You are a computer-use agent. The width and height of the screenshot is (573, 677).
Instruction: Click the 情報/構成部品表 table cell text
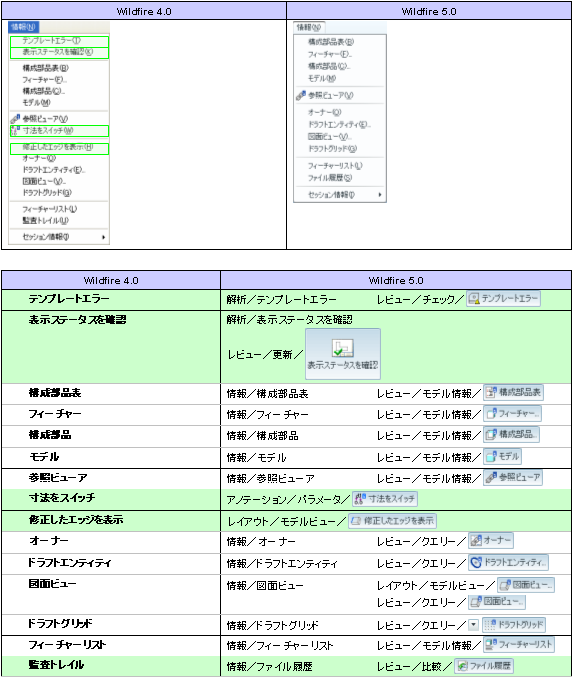pyautogui.click(x=268, y=393)
